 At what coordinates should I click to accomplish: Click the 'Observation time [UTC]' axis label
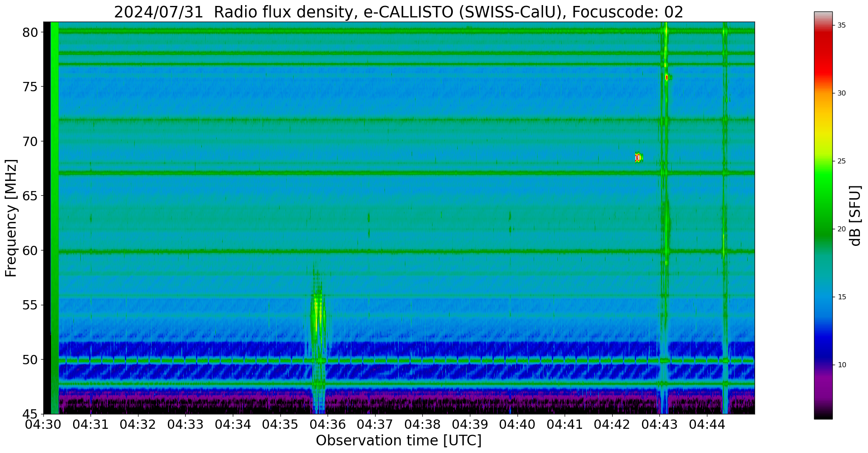(399, 441)
